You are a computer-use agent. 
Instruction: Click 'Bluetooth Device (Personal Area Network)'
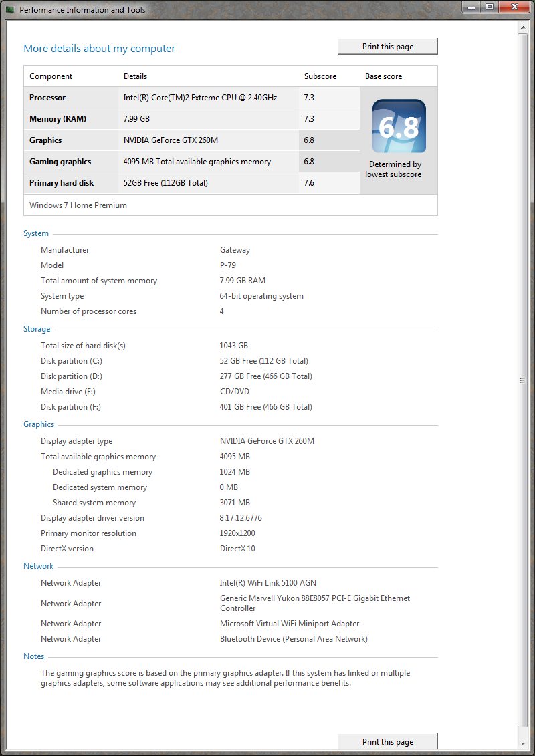click(294, 639)
